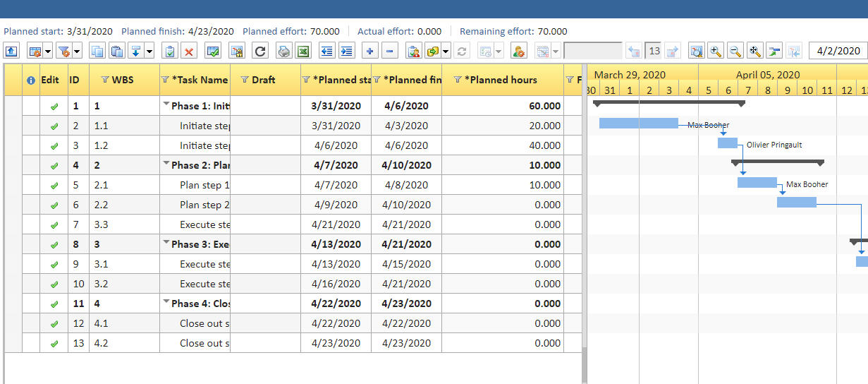Click the upload/move up toolbar icon

point(13,51)
